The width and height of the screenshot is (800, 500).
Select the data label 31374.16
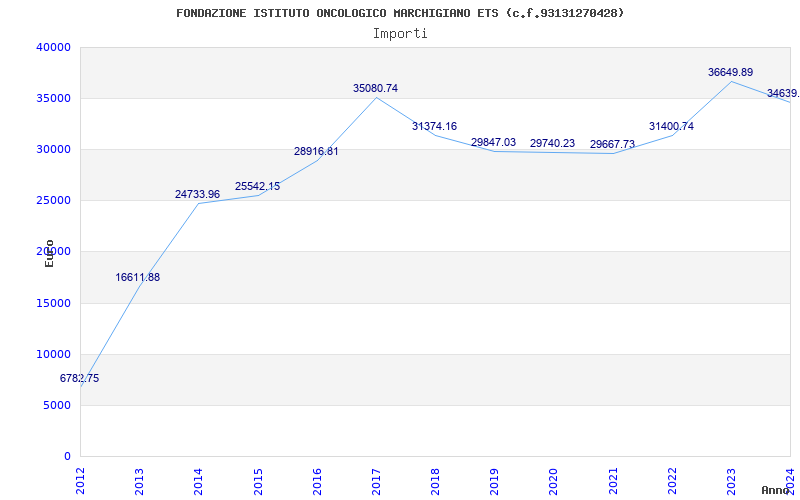click(435, 127)
